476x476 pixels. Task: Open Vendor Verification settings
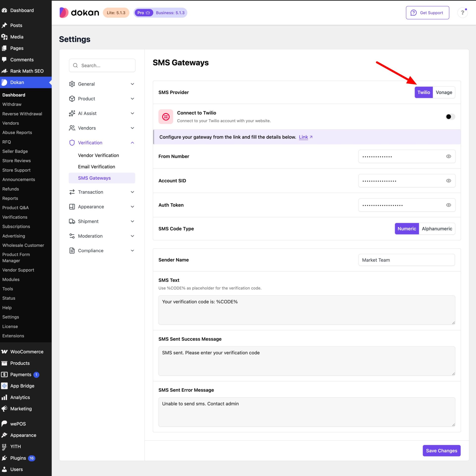(x=98, y=155)
